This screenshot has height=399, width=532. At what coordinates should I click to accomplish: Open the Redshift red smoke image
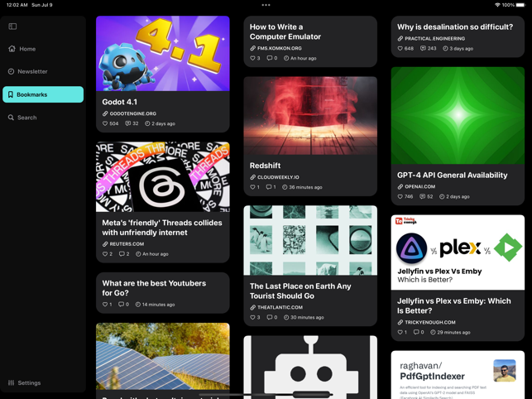310,116
